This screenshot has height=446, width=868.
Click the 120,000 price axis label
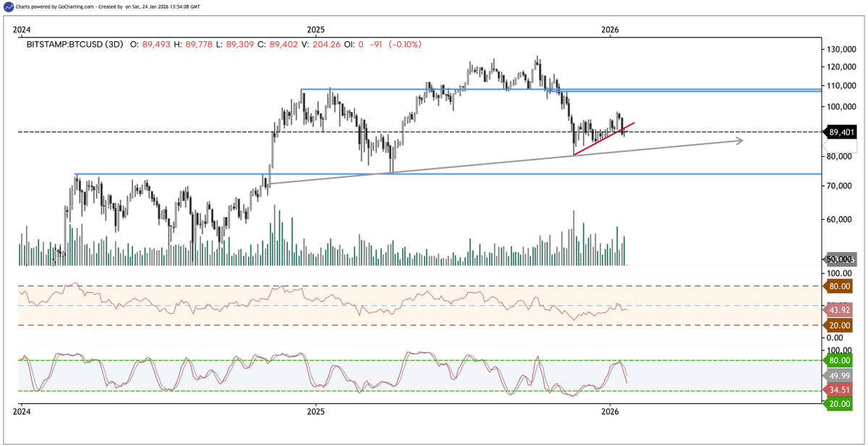click(x=843, y=67)
